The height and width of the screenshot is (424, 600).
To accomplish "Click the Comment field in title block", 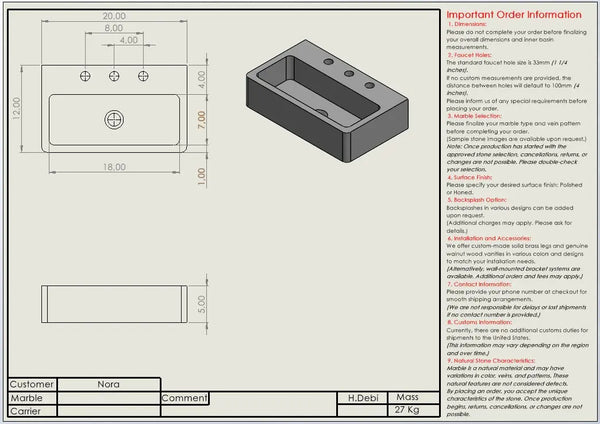I will tap(250, 397).
